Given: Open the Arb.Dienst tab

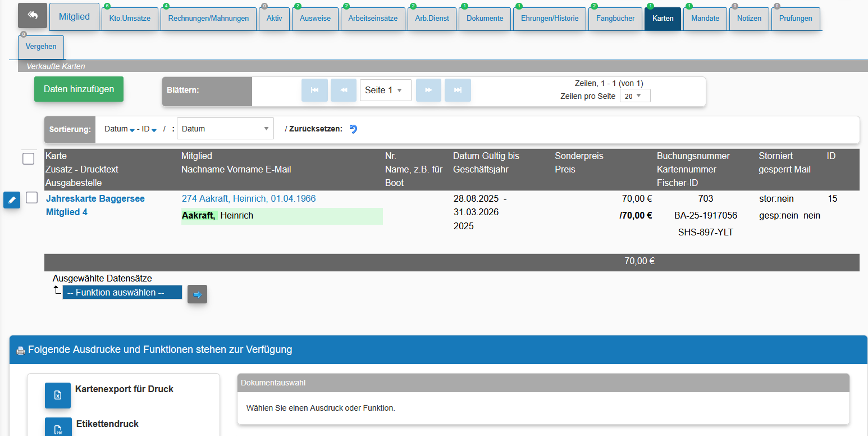Looking at the screenshot, I should (432, 19).
